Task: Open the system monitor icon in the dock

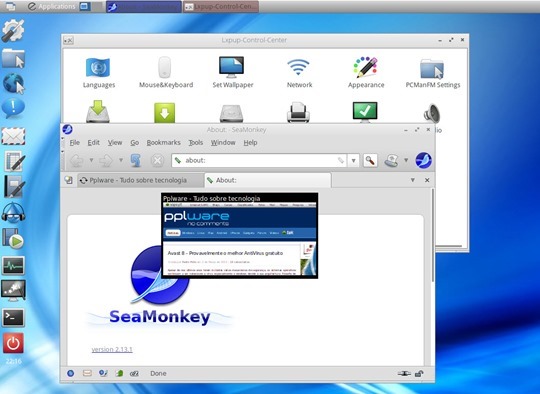Action: (13, 265)
